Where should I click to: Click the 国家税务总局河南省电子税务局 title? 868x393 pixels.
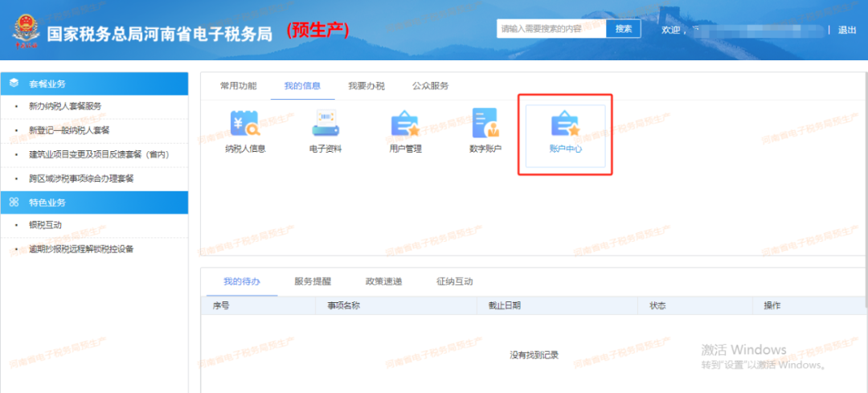159,34
